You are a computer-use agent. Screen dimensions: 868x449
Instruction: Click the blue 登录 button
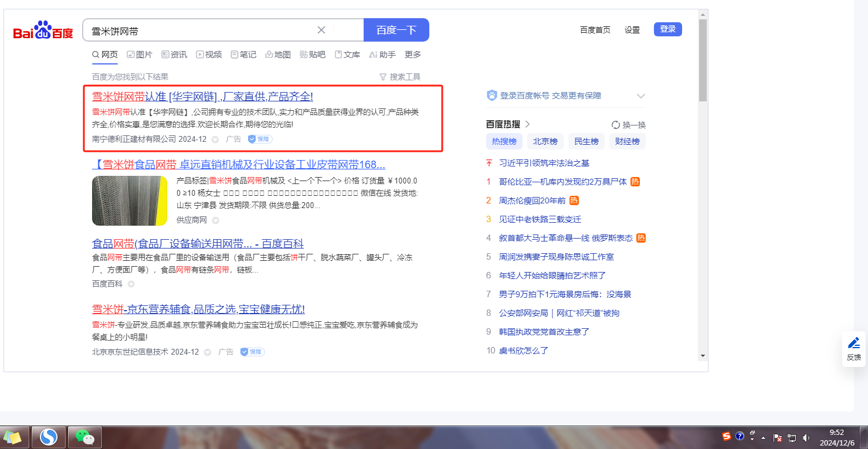coord(667,29)
